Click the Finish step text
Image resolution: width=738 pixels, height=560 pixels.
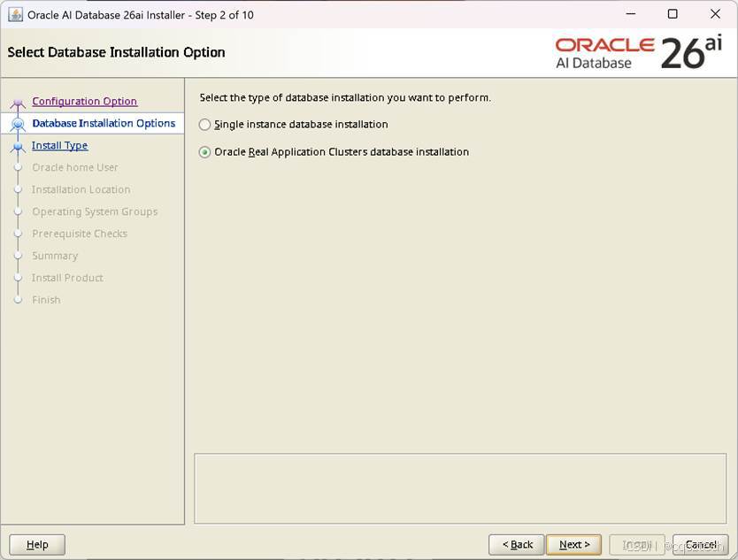46,300
